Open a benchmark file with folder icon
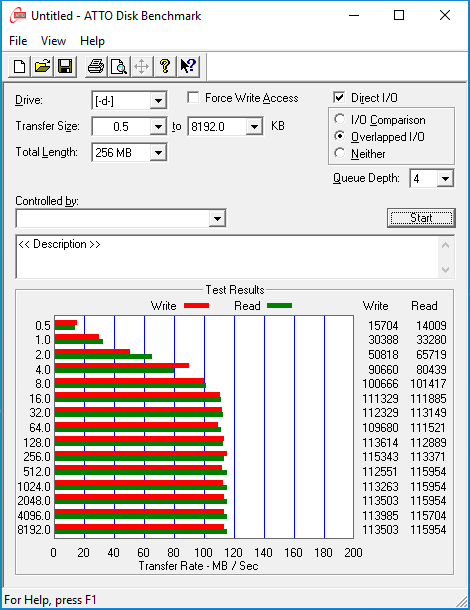 point(42,67)
